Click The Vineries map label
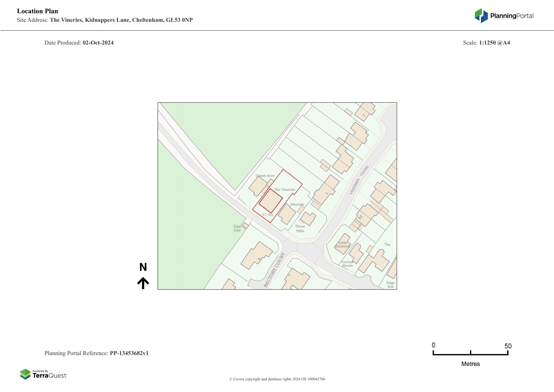This screenshot has width=554, height=392. [285, 190]
